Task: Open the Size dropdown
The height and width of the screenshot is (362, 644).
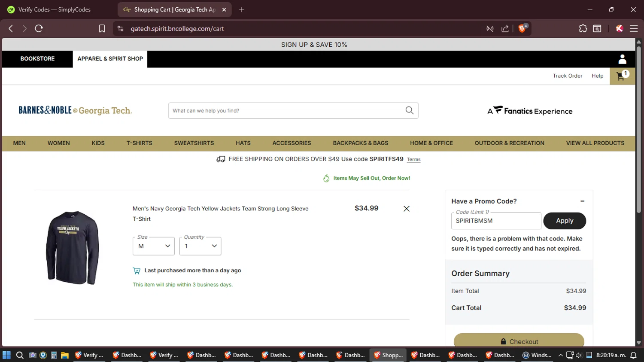Action: [x=154, y=246]
